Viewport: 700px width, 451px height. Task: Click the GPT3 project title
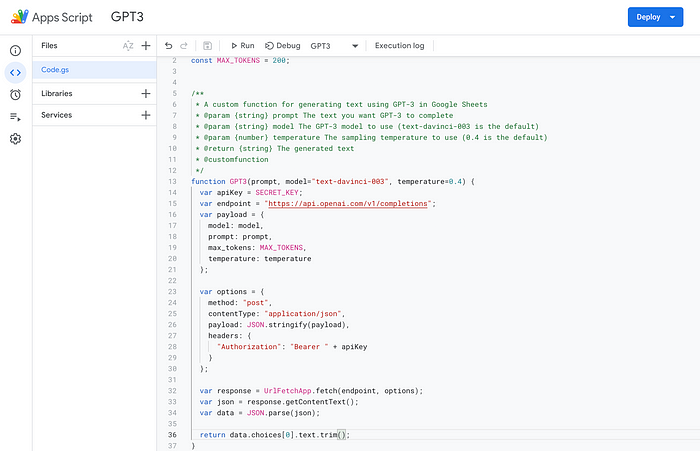[127, 17]
